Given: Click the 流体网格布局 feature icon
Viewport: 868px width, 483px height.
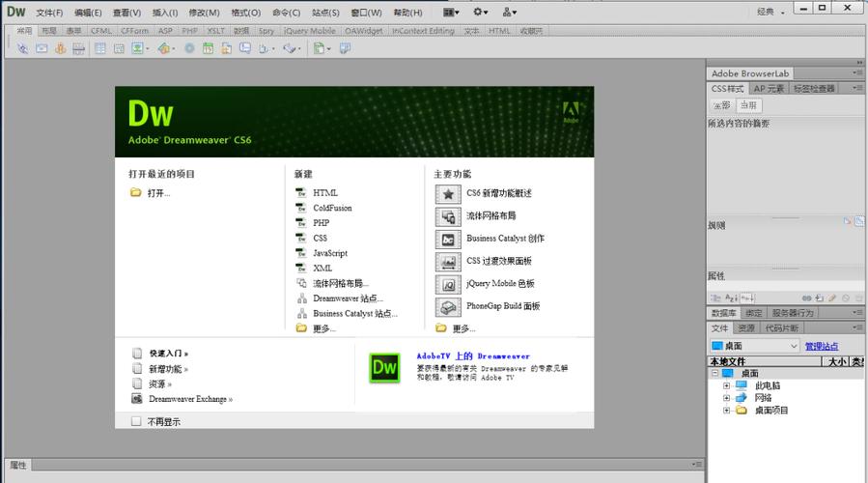Looking at the screenshot, I should [448, 216].
